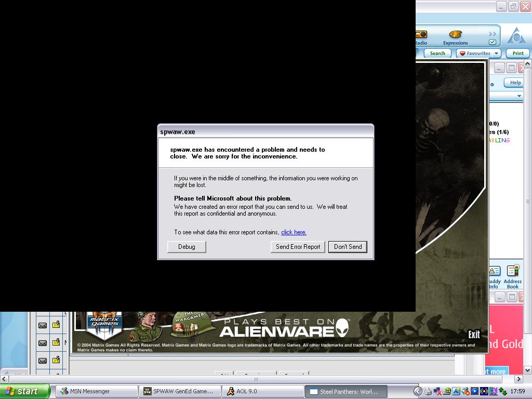
Task: Open the 'click here' error data link
Action: (294, 232)
